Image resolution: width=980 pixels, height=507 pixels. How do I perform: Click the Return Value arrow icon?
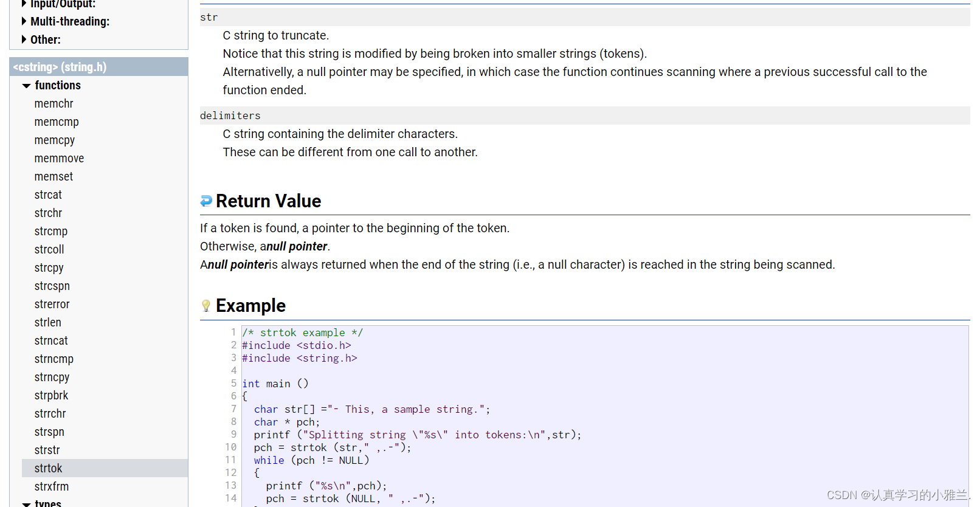[206, 201]
